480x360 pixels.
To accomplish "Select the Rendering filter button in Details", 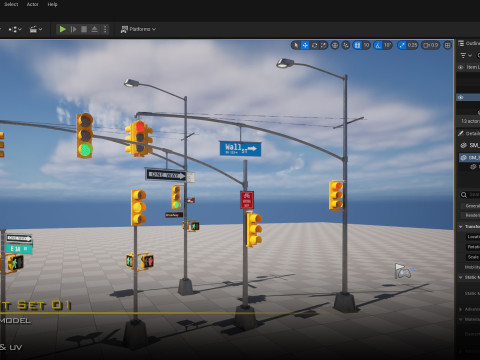I will point(471,215).
